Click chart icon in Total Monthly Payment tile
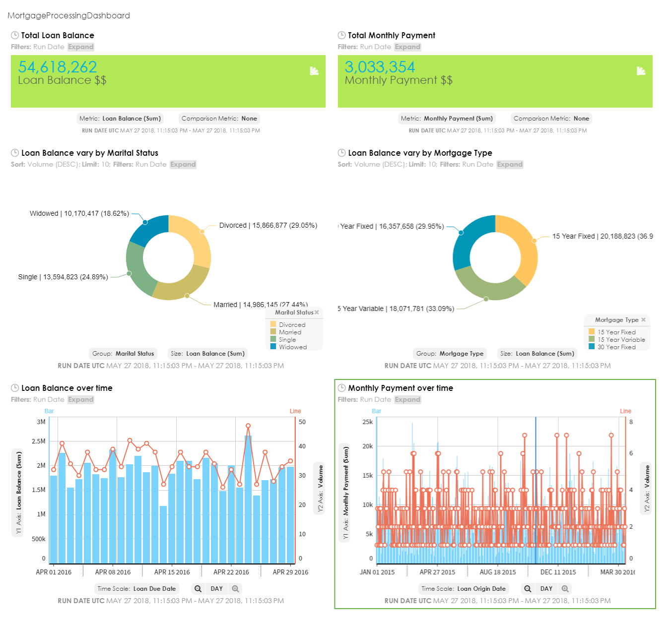The width and height of the screenshot is (672, 624). click(641, 71)
